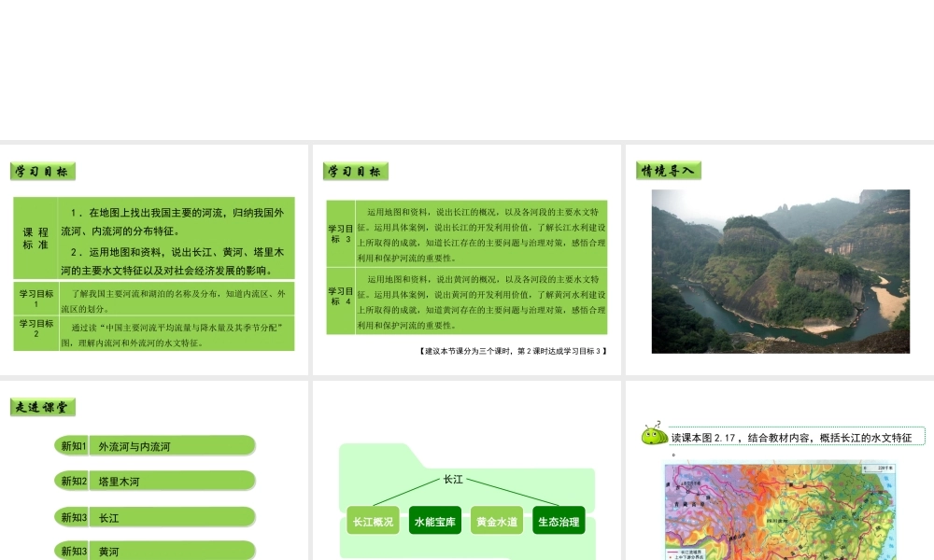Click the green caterpillar mascot icon

654,434
